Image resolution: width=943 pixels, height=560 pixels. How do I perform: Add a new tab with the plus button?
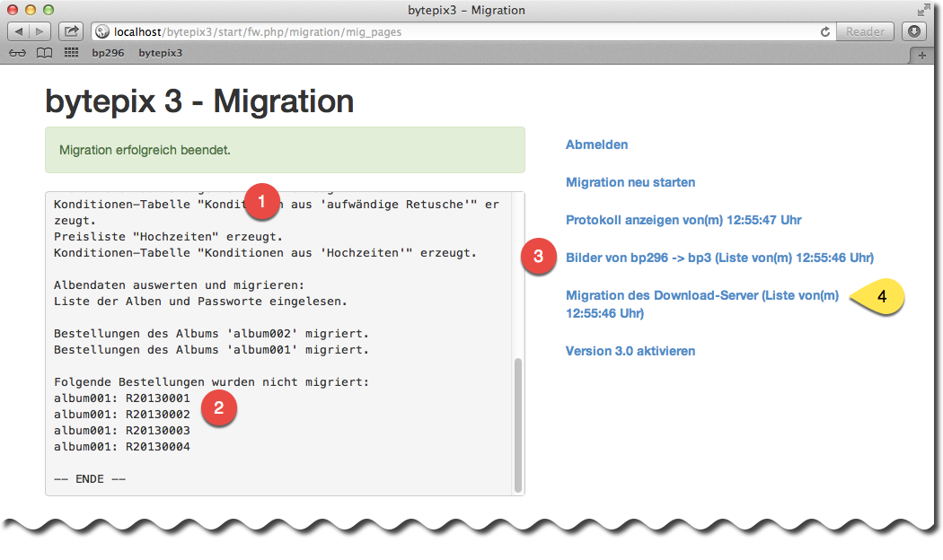point(922,56)
